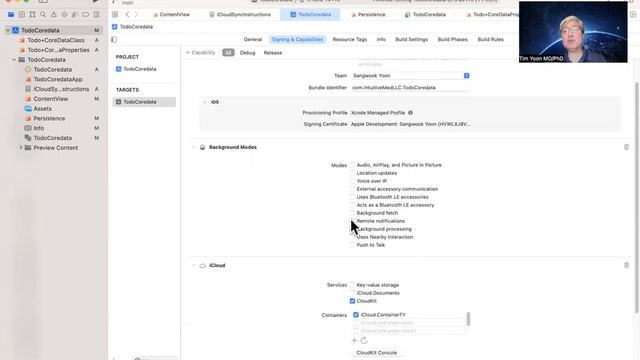Collapse the TodoCoredata group folder
The height and width of the screenshot is (360, 640).
coord(14,60)
